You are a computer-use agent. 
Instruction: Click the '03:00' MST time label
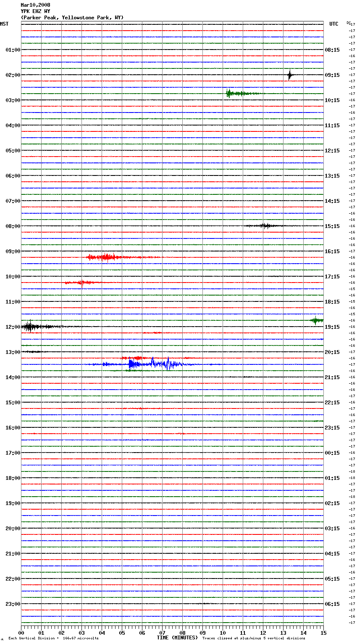click(13, 100)
